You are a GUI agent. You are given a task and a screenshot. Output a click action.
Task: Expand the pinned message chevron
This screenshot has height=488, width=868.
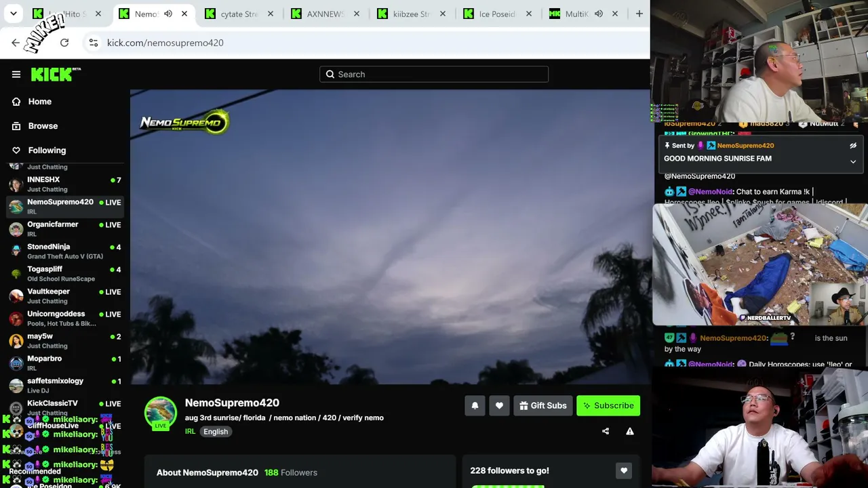(x=853, y=162)
